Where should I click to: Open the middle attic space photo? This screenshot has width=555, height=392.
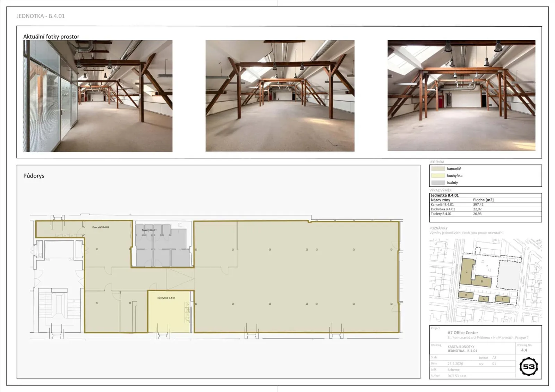pyautogui.click(x=280, y=96)
